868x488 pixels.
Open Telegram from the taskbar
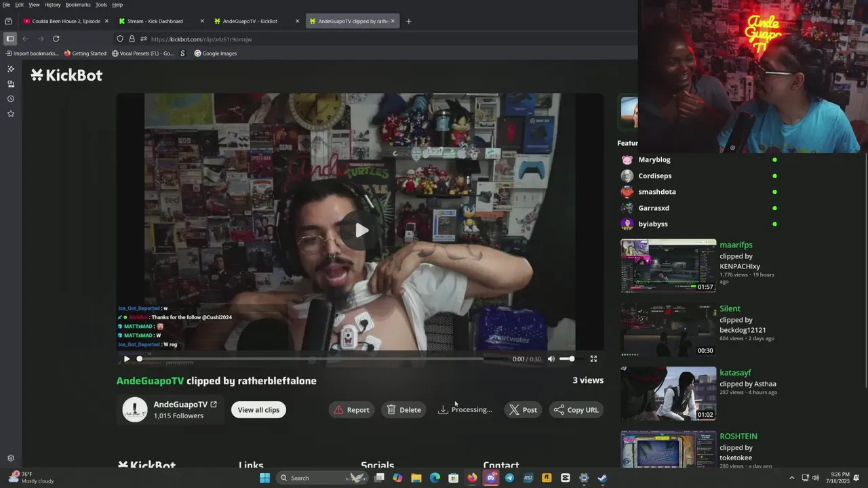pyautogui.click(x=509, y=478)
